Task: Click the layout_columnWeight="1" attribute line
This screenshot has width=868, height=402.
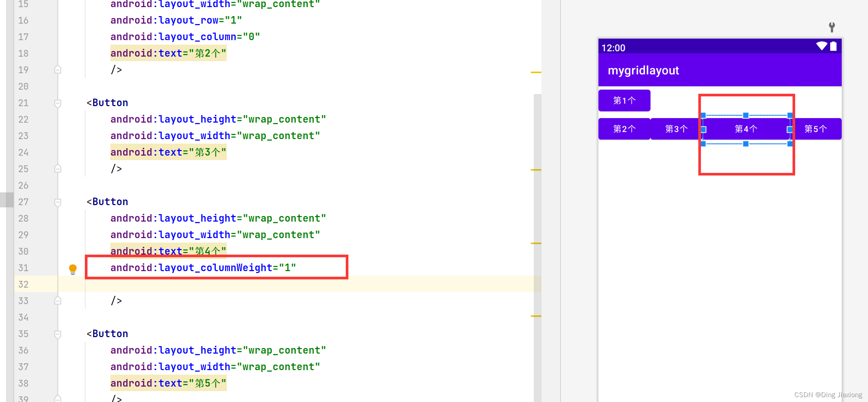Action: (203, 268)
